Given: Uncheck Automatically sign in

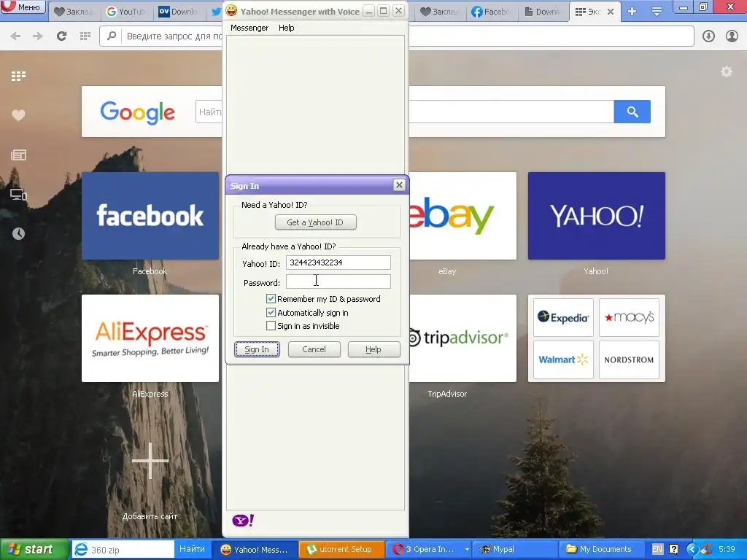Looking at the screenshot, I should (271, 313).
